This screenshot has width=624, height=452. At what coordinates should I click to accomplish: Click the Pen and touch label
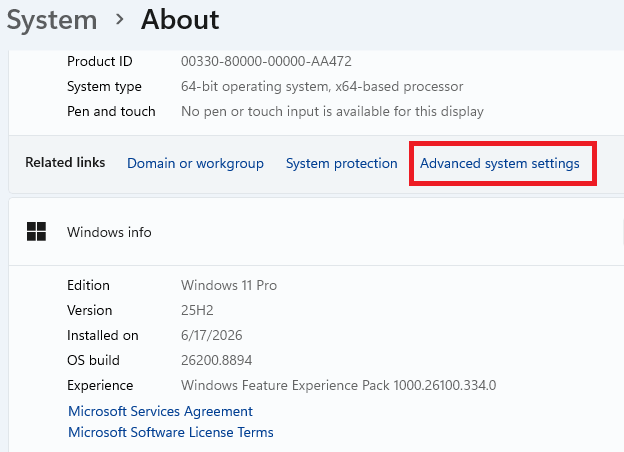point(111,111)
